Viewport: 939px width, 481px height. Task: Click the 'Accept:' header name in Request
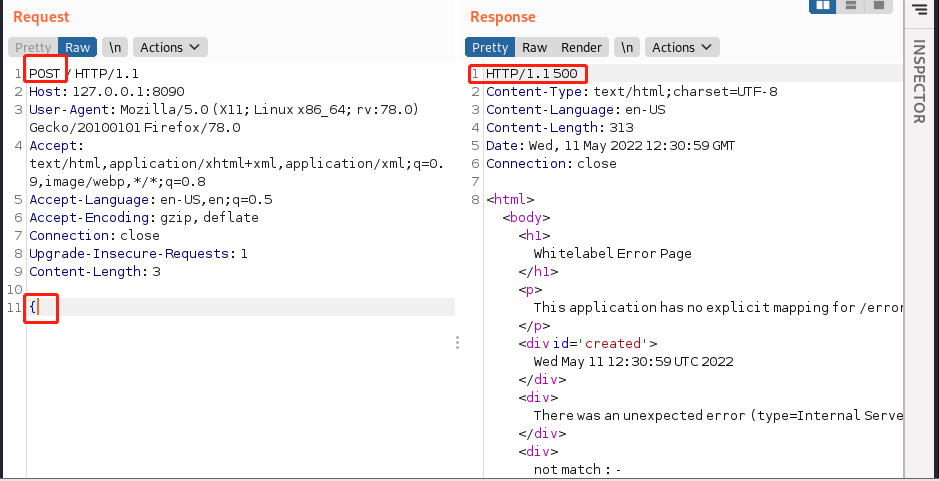pyautogui.click(x=57, y=146)
